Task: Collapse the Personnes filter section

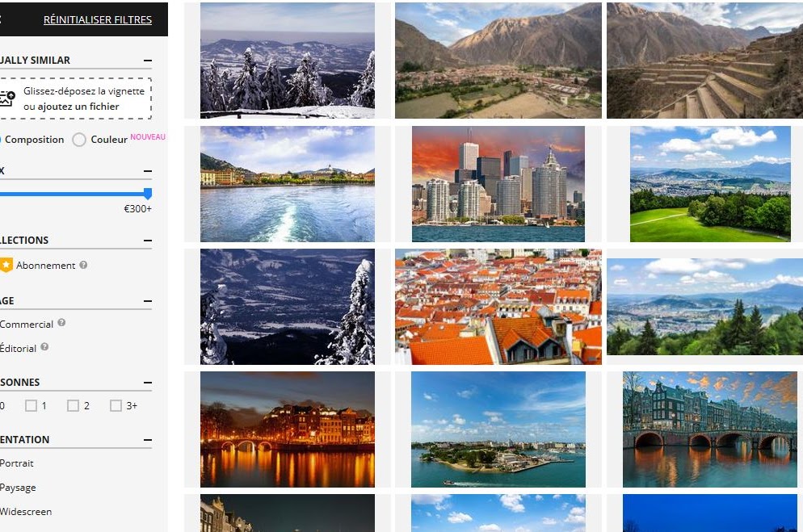Action: point(147,383)
